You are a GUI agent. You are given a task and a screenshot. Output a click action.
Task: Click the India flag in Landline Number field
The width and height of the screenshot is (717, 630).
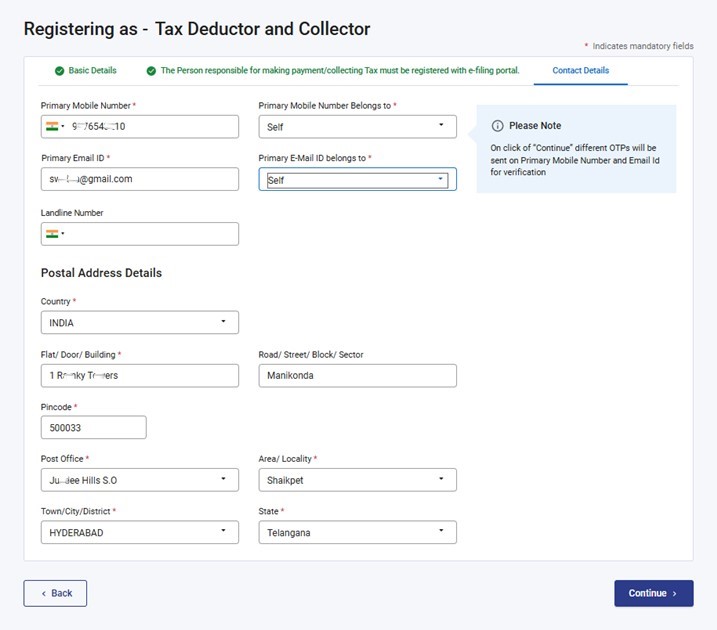(52, 234)
